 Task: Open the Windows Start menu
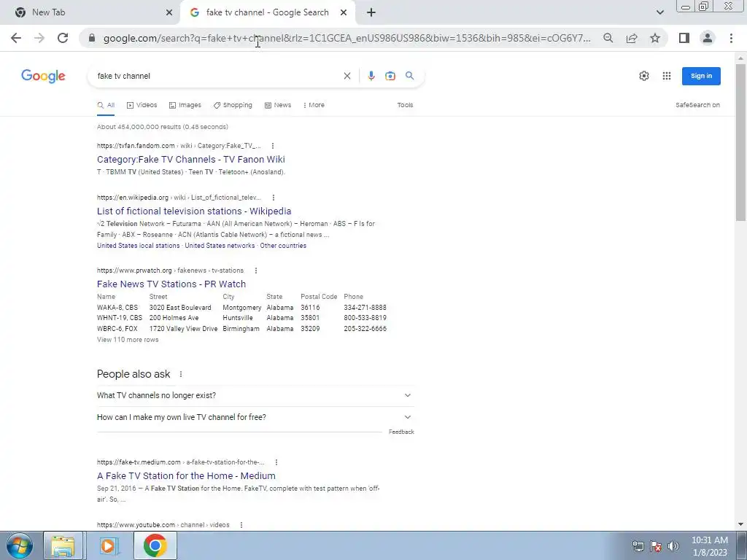click(19, 545)
